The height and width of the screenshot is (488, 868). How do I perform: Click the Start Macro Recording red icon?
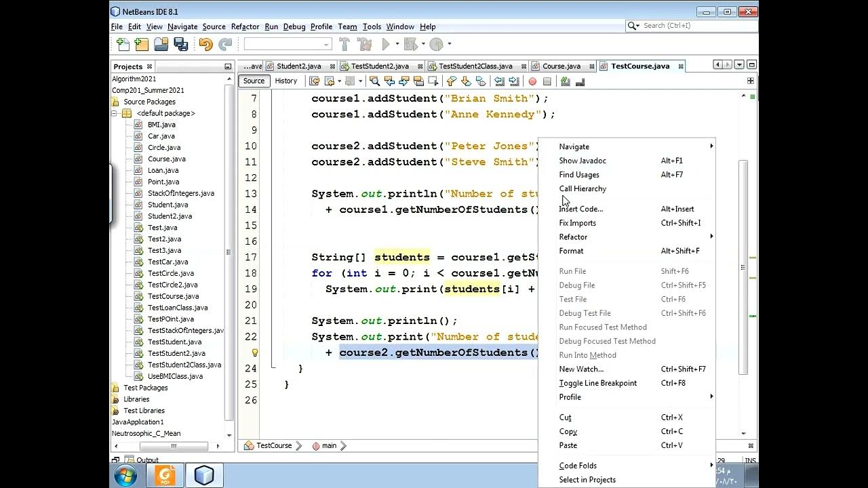click(x=532, y=81)
